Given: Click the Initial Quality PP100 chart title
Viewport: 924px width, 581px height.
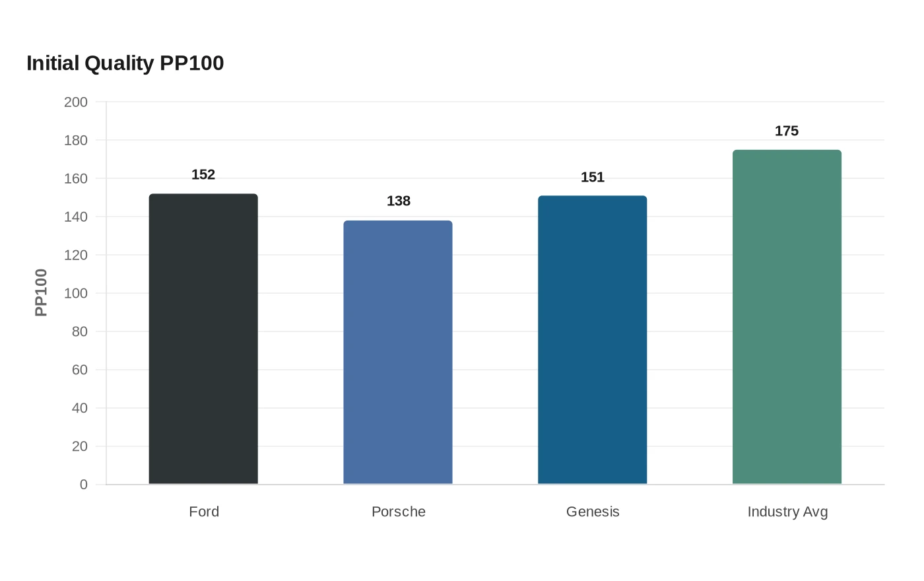Looking at the screenshot, I should [x=125, y=63].
